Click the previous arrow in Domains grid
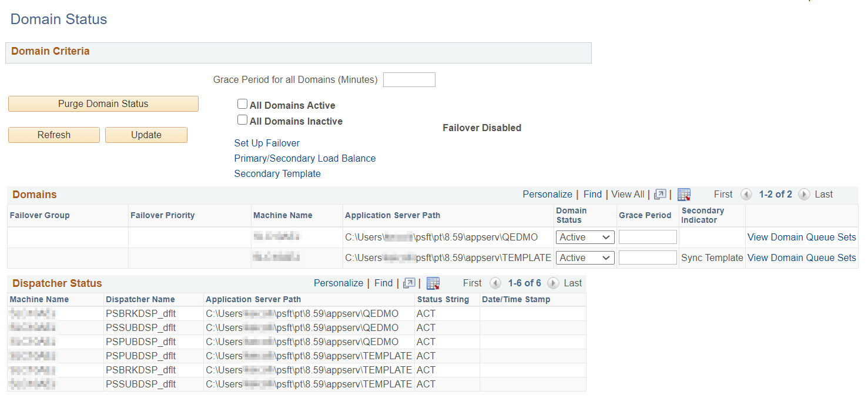The width and height of the screenshot is (868, 398). click(746, 194)
